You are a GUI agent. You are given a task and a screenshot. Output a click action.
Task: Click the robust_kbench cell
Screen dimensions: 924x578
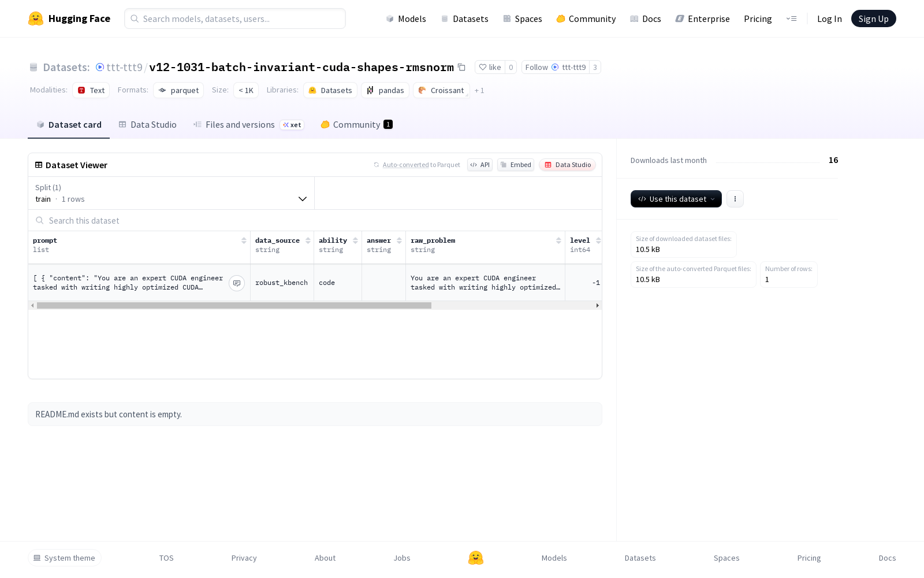(x=281, y=283)
